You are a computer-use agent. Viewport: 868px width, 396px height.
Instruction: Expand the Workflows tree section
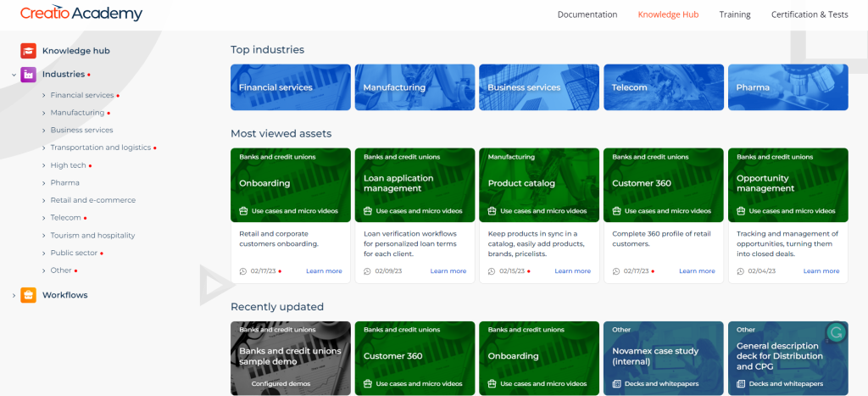click(x=14, y=295)
